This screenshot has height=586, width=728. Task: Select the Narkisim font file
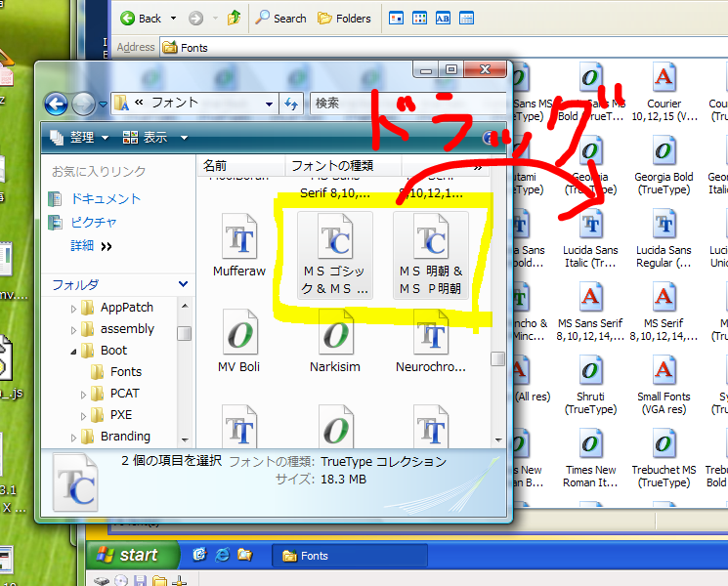(x=335, y=341)
